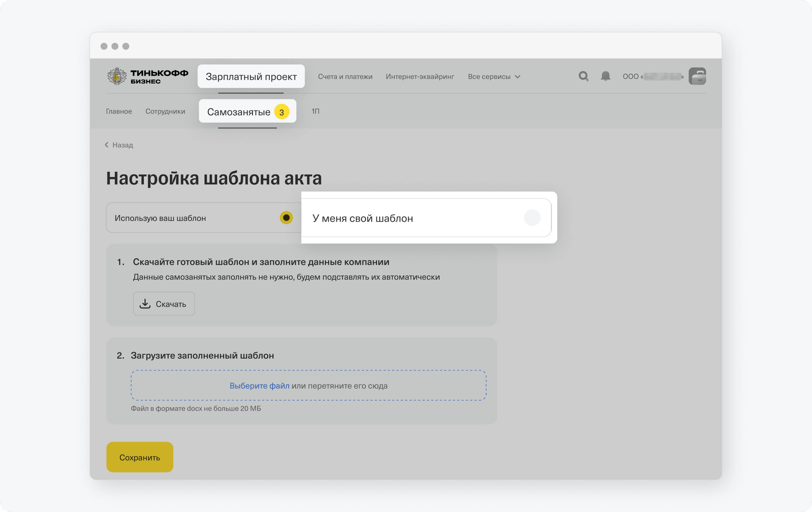Click the yellow badge showing 3

[x=282, y=112]
